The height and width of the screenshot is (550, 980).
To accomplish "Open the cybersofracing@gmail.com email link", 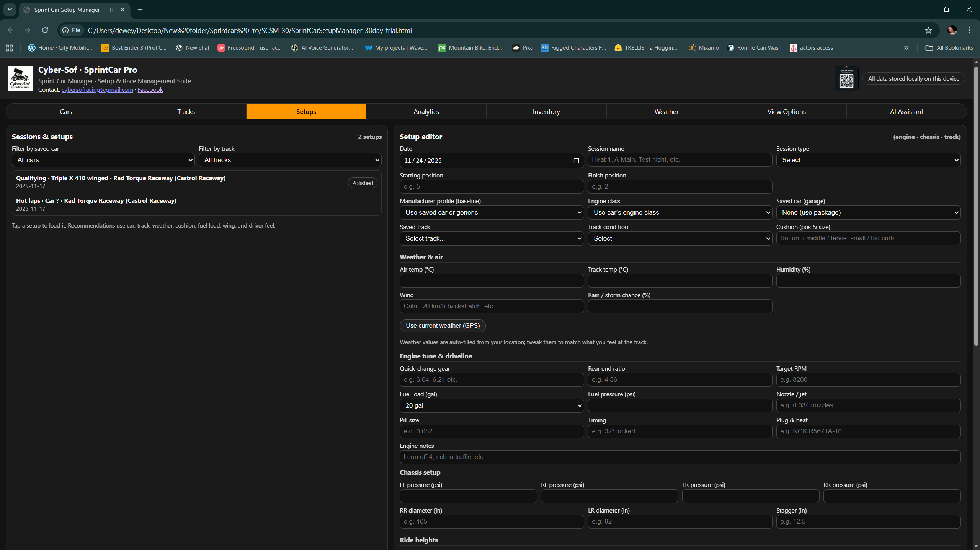I will click(x=97, y=89).
